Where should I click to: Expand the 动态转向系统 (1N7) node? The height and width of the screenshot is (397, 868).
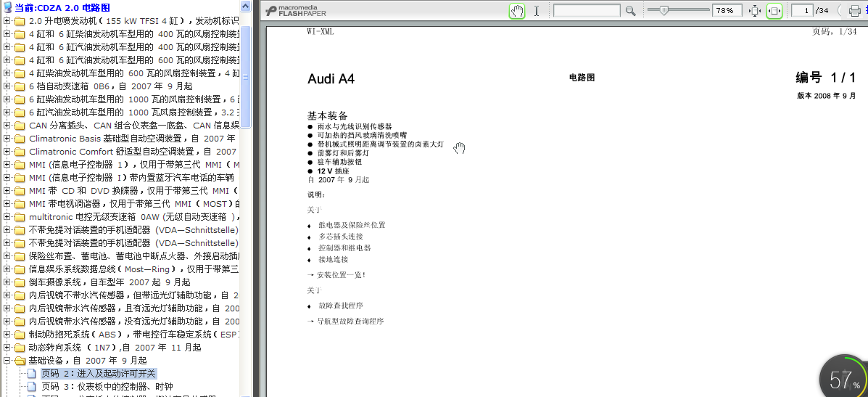(7, 348)
